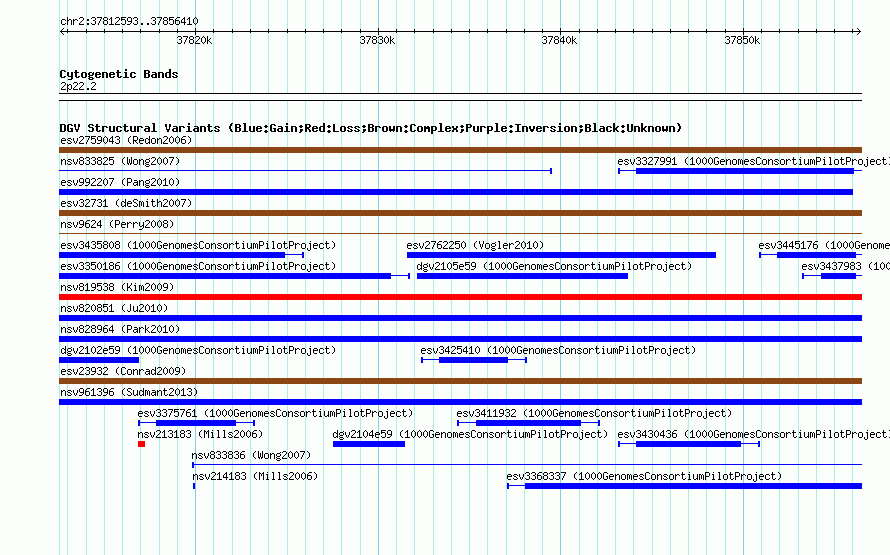Click the nsv9624 (Perry2008) label

117,224
